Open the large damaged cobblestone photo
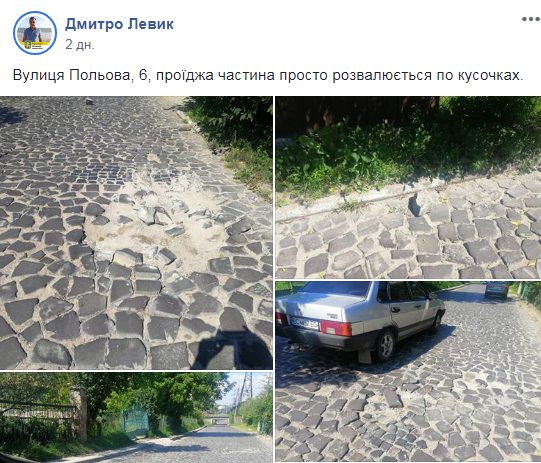 point(136,233)
